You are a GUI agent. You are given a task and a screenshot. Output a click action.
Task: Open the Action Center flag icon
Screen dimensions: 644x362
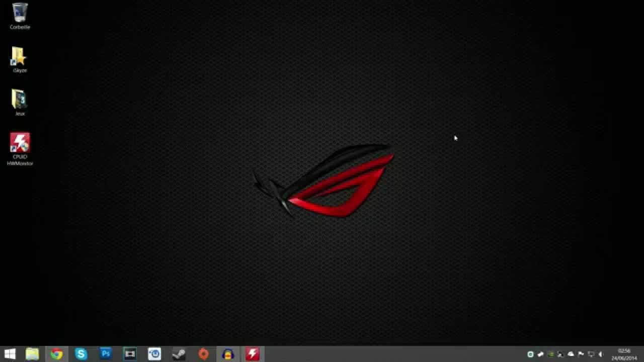tap(581, 354)
